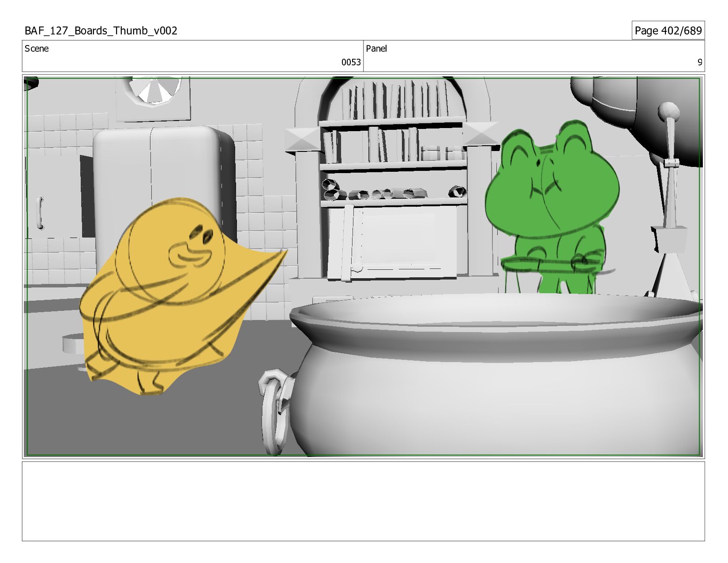Click the BAF_127_Boards_Thumb_v002 document title
Image resolution: width=728 pixels, height=563 pixels.
[x=101, y=31]
